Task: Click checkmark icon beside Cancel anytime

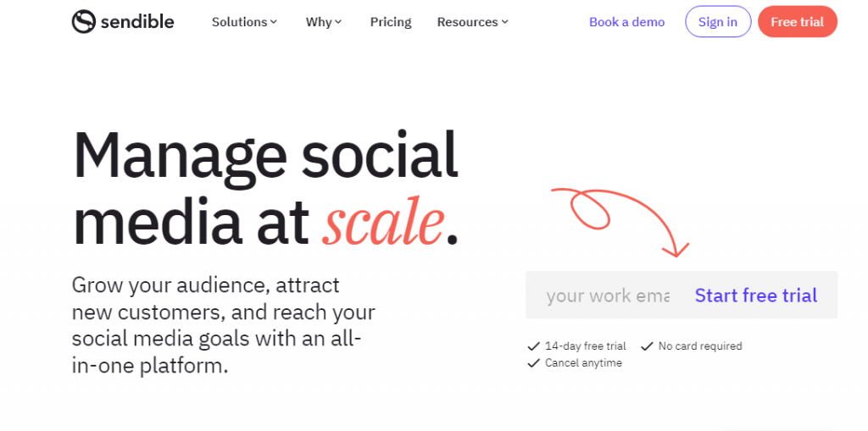Action: (533, 363)
